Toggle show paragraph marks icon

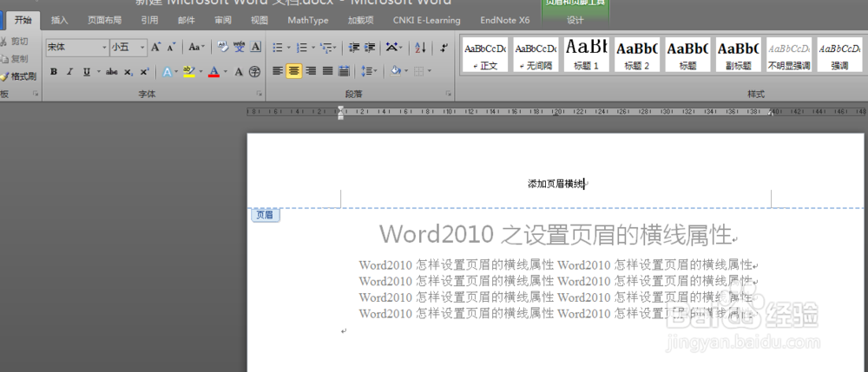(444, 48)
